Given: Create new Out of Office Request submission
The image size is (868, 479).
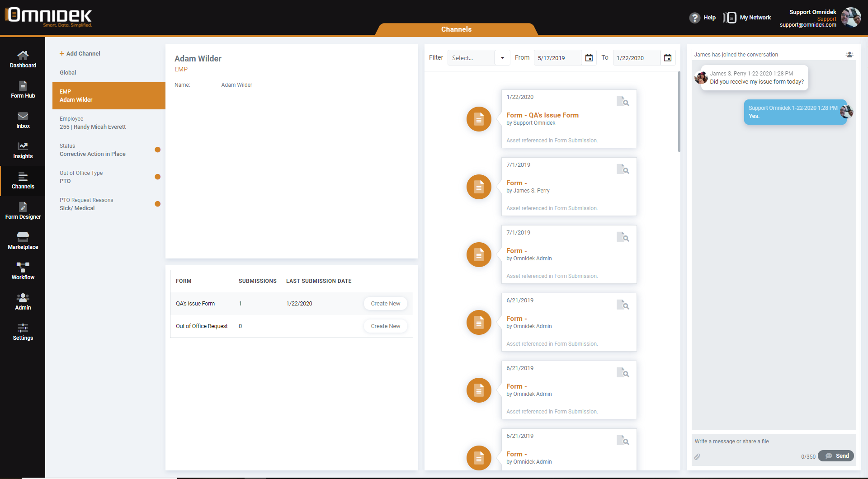Looking at the screenshot, I should 385,326.
